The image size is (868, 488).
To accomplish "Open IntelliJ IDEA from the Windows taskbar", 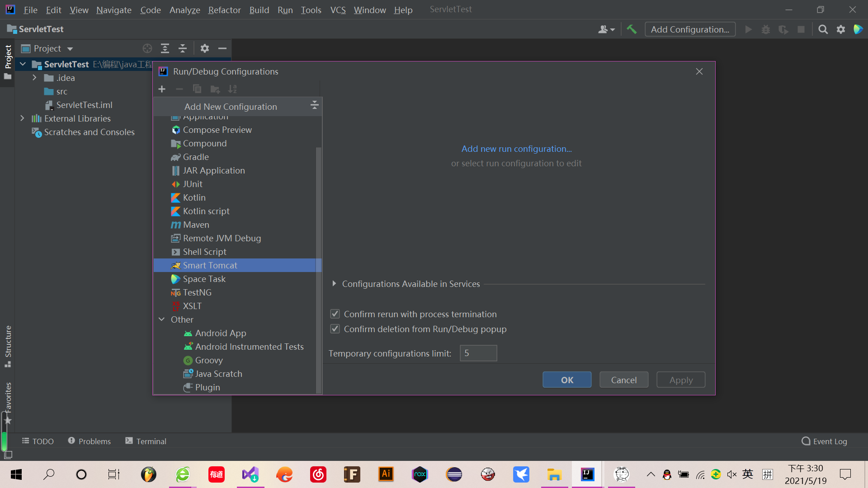I will (x=587, y=474).
